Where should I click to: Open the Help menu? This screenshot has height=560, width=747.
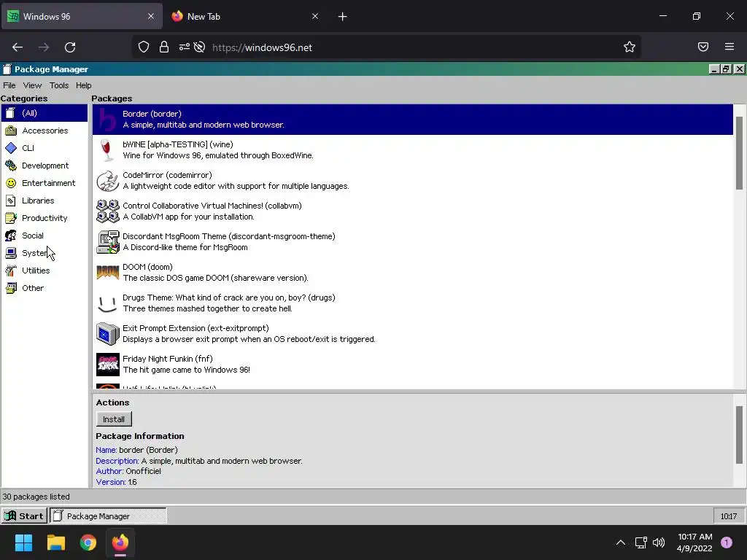(83, 86)
